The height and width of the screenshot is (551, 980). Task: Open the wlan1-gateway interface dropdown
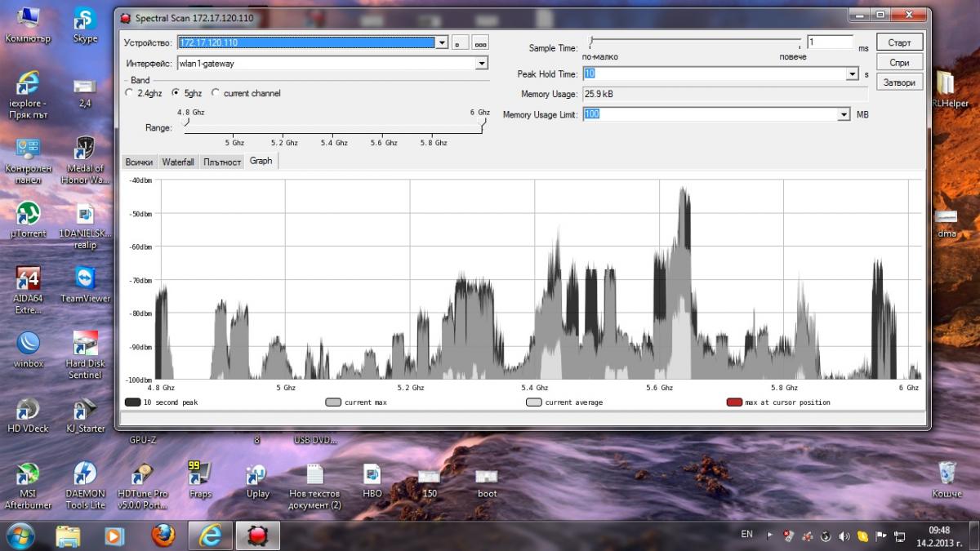coord(481,63)
